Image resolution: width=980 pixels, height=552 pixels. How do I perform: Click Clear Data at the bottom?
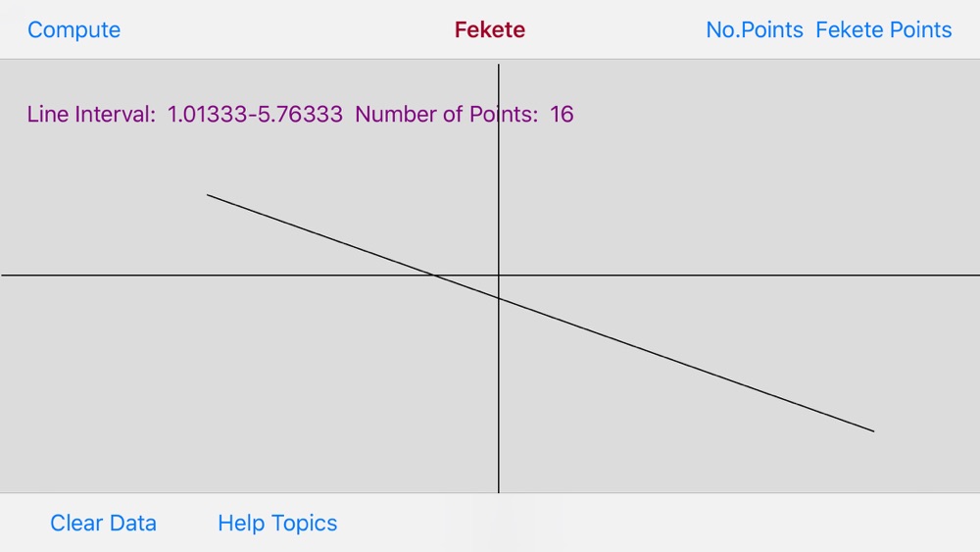click(x=103, y=524)
